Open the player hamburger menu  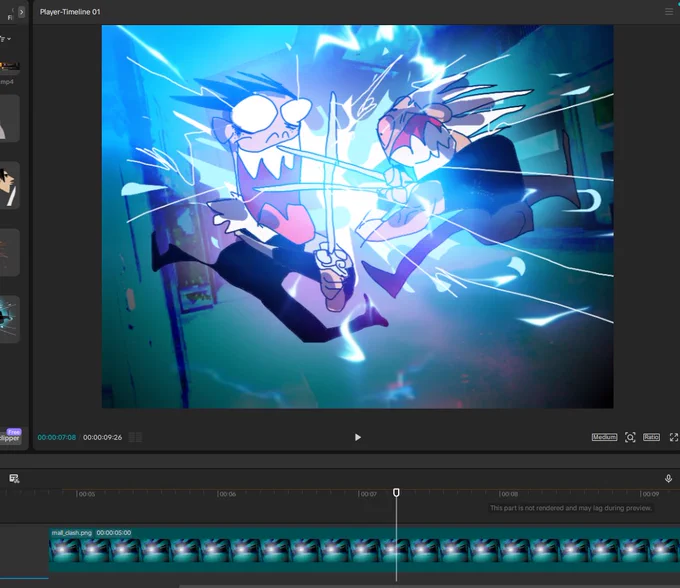[669, 12]
